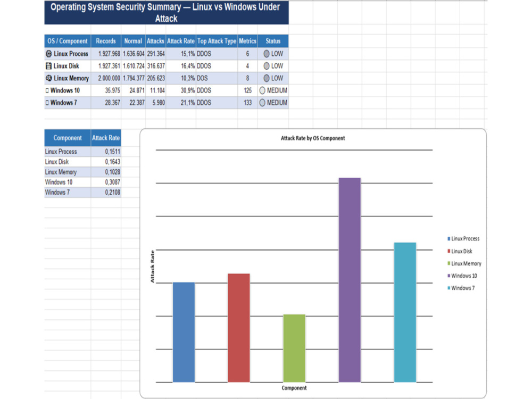
Task: Select the teal Windows 7 bar
Action: click(x=405, y=312)
